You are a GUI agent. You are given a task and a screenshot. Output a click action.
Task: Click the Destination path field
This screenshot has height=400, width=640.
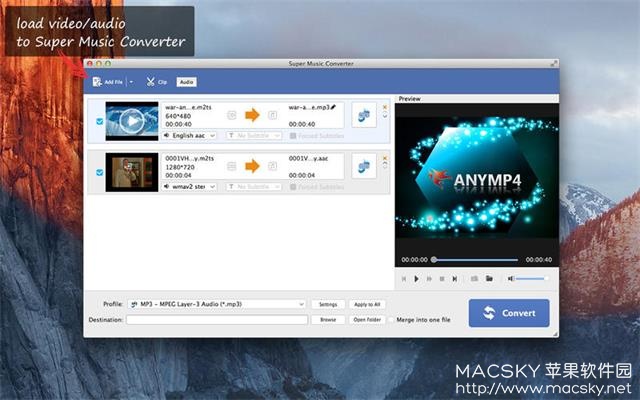coord(217,320)
